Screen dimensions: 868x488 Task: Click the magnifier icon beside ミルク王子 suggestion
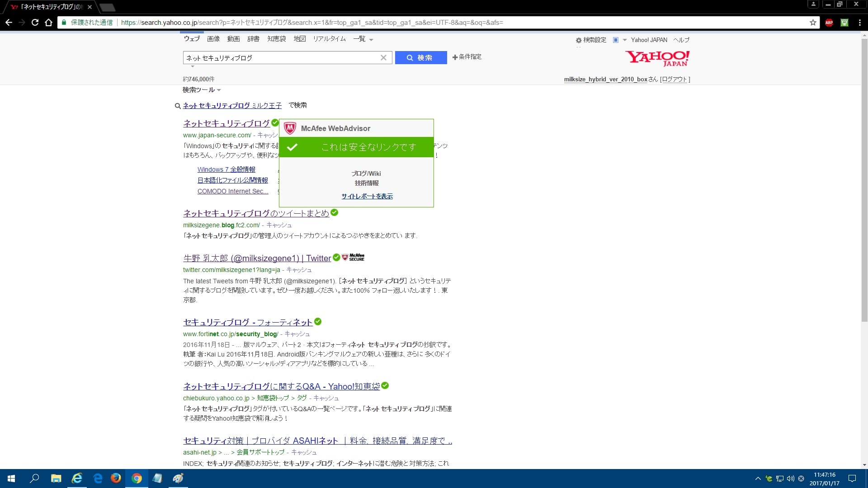point(178,106)
